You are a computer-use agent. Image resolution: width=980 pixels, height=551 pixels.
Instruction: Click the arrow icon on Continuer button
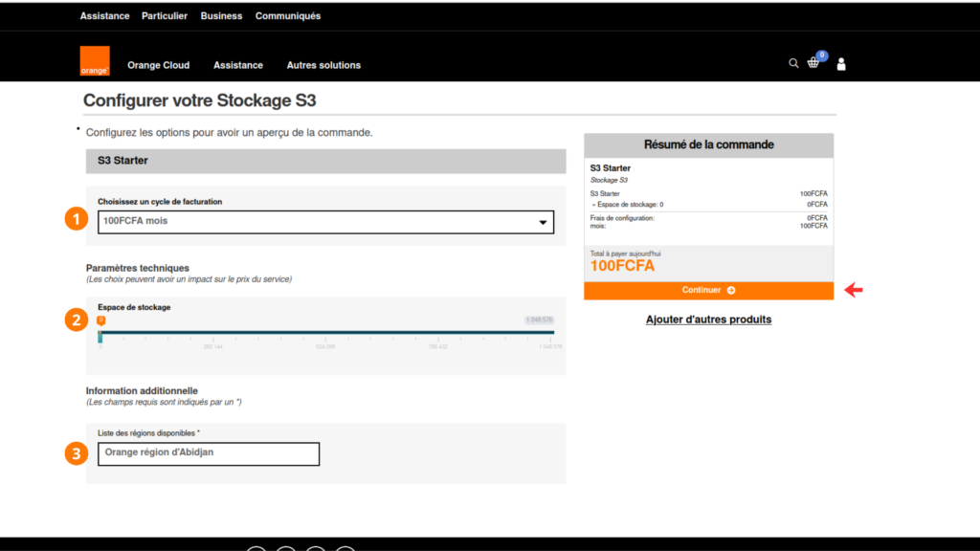click(731, 291)
